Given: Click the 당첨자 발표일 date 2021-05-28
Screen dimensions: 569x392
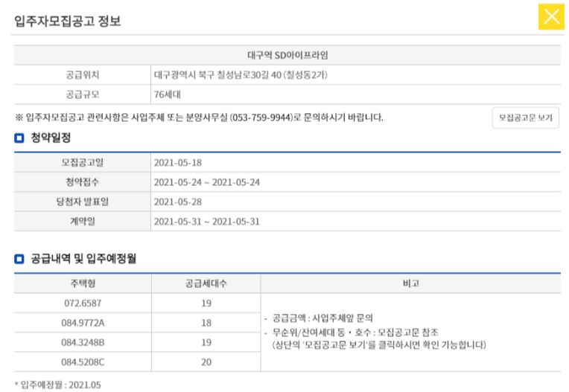Looking at the screenshot, I should pyautogui.click(x=178, y=202).
